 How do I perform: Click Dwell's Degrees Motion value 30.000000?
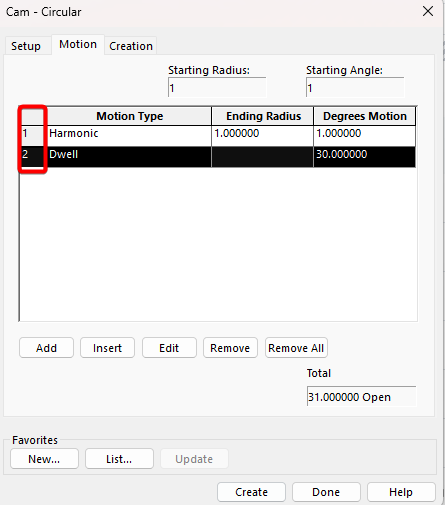pos(365,157)
